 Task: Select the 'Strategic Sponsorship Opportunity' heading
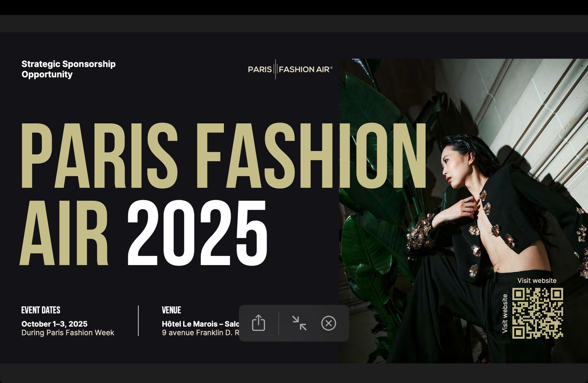68,69
